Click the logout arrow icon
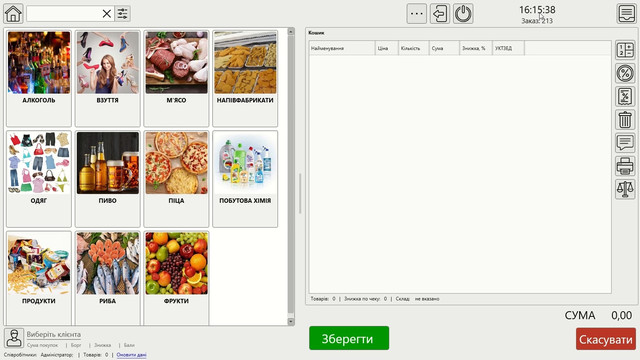The width and height of the screenshot is (640, 360). (x=440, y=14)
